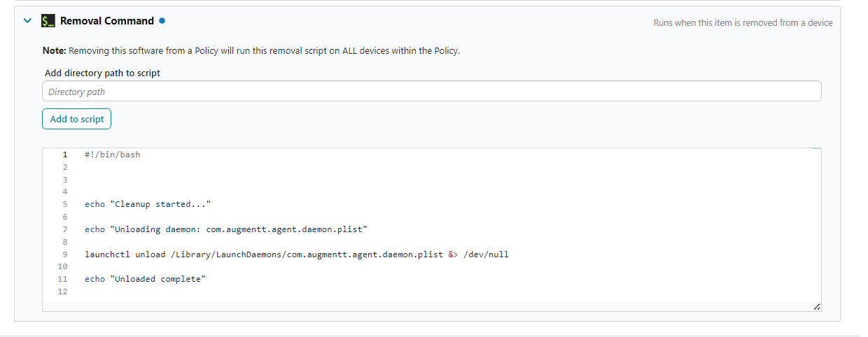Click the "Runs when this item is removed" hint

[x=743, y=22]
